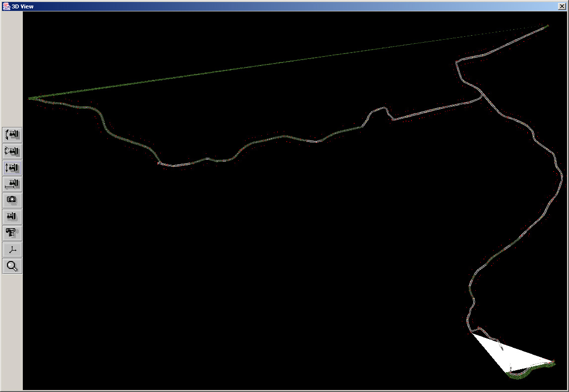This screenshot has width=569, height=392.
Task: Click the middle of the long thin green line
Action: coord(288,62)
